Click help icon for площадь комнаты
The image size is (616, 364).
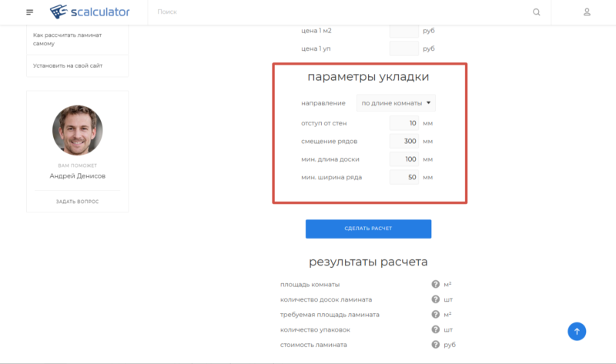pos(435,284)
